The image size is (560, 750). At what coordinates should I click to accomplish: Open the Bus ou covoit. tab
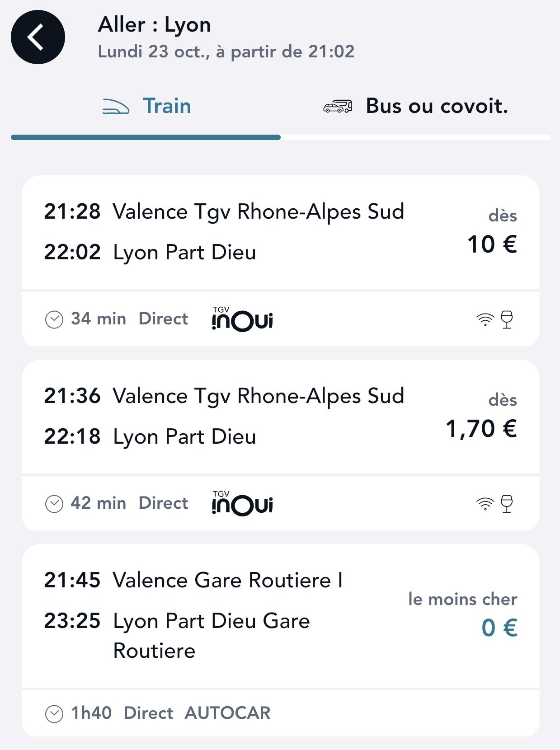click(436, 107)
